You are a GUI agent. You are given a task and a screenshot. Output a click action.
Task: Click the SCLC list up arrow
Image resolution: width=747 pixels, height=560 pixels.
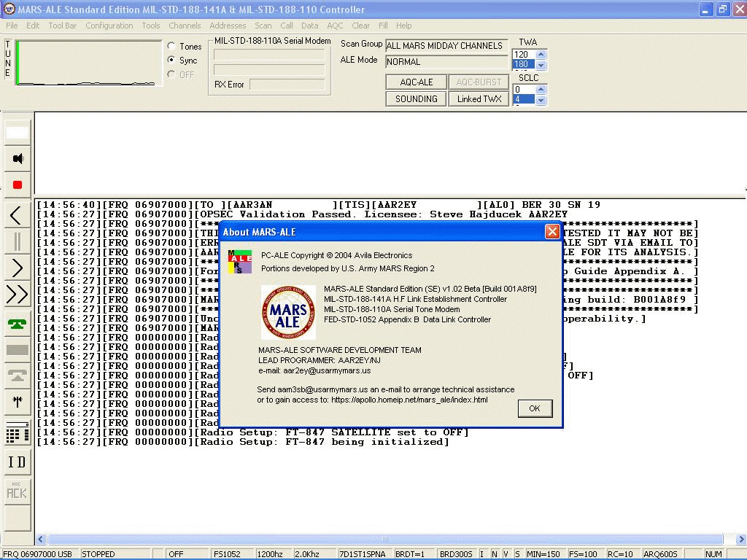pos(541,89)
